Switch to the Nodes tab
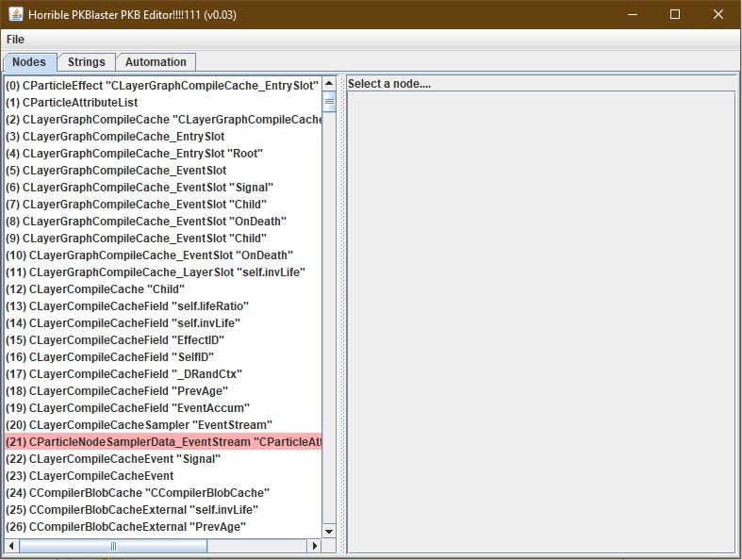 pos(29,62)
